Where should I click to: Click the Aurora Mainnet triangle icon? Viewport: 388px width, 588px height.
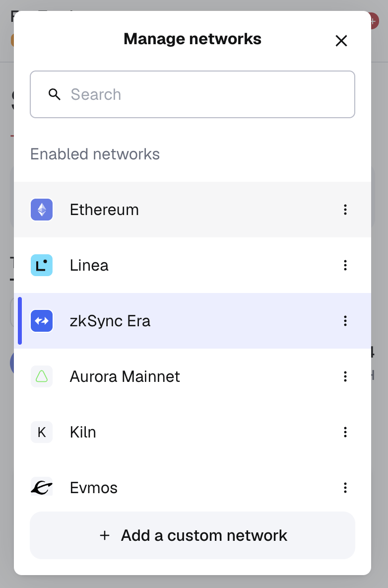click(x=42, y=376)
